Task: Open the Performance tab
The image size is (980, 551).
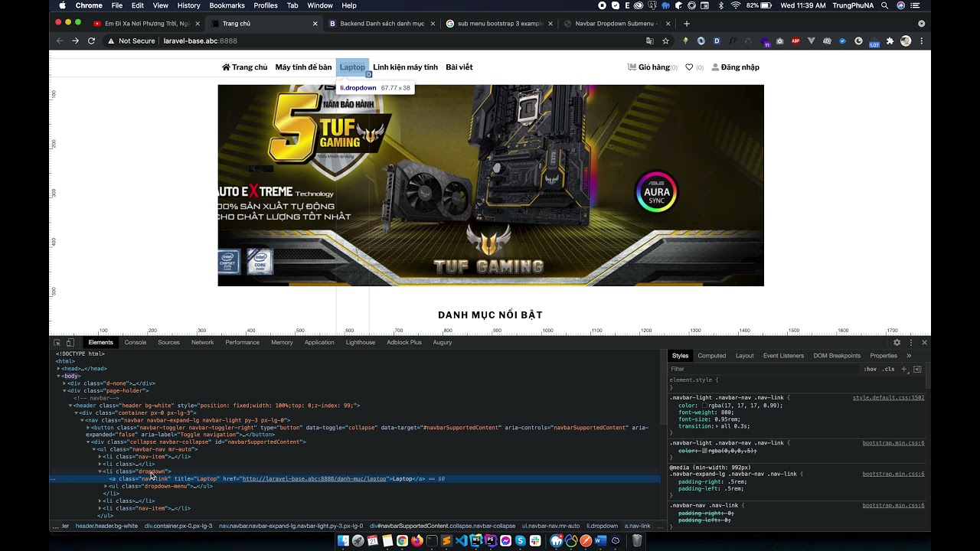Action: [x=242, y=342]
